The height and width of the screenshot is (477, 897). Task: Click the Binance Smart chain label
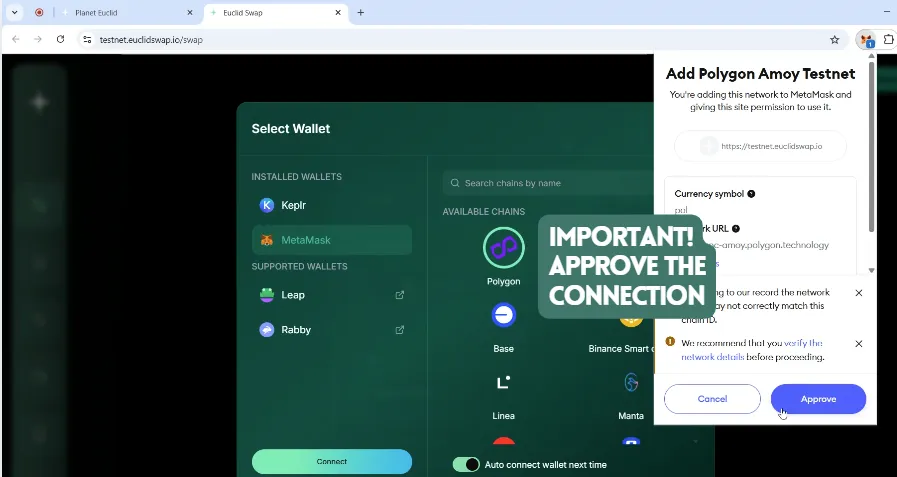point(621,349)
